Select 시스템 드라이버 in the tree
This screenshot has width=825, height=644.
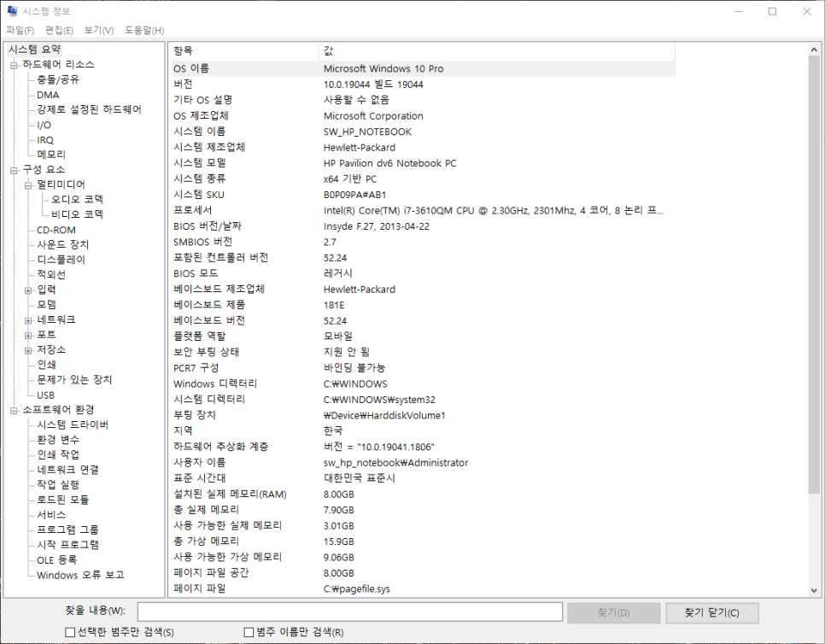coord(73,424)
